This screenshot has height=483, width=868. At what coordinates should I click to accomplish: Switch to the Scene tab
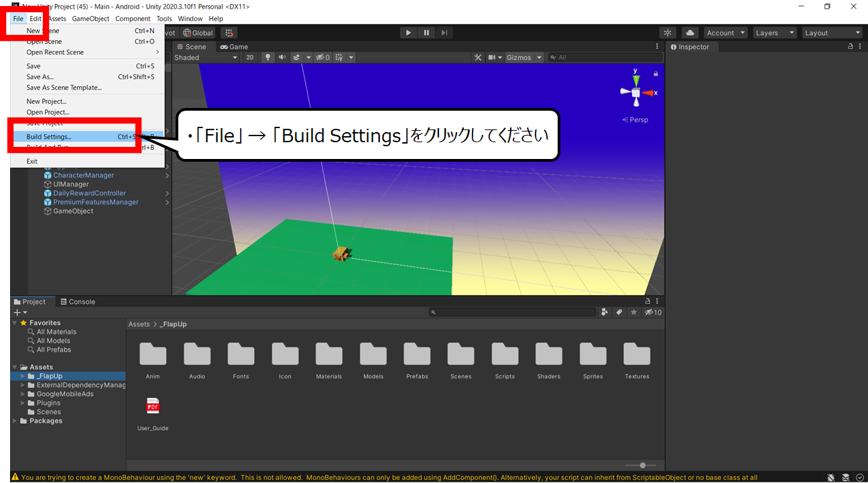click(191, 47)
